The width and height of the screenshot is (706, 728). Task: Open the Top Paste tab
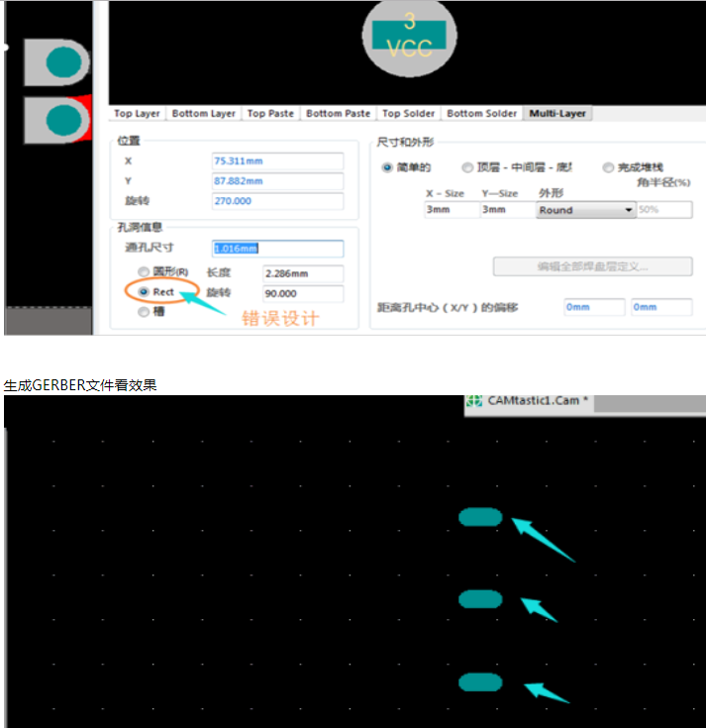click(269, 114)
